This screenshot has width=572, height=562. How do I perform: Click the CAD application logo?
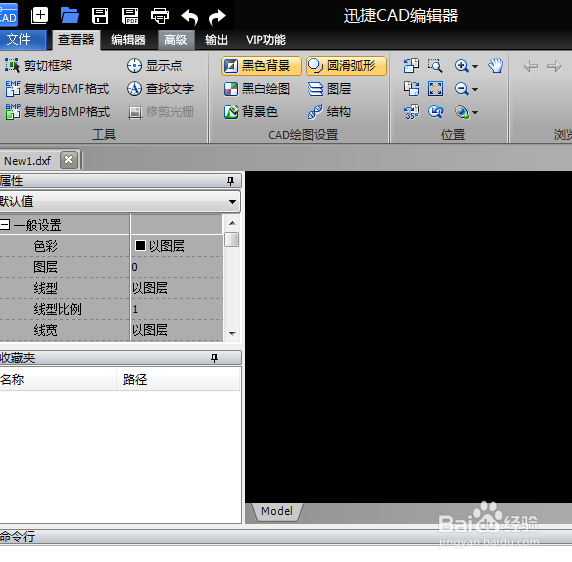pos(9,15)
